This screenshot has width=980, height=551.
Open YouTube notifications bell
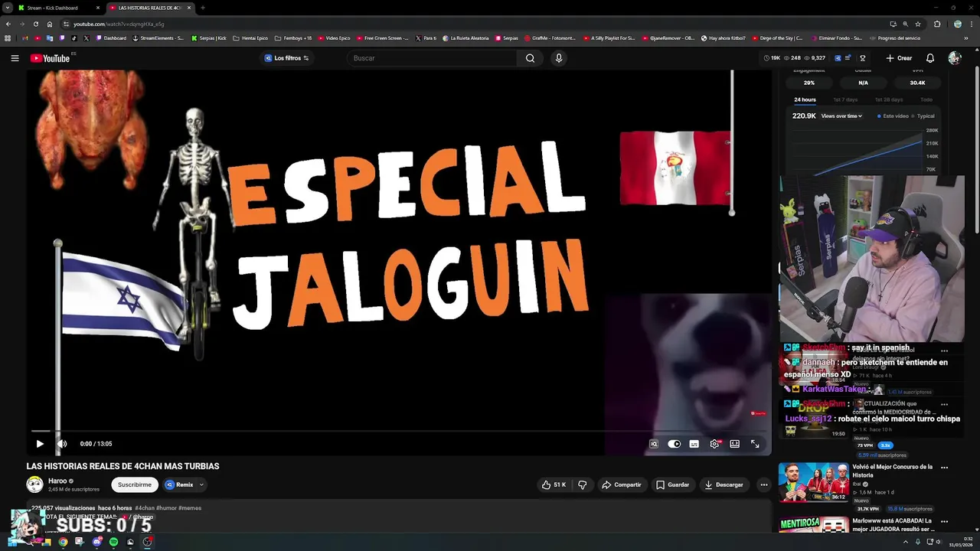[930, 58]
